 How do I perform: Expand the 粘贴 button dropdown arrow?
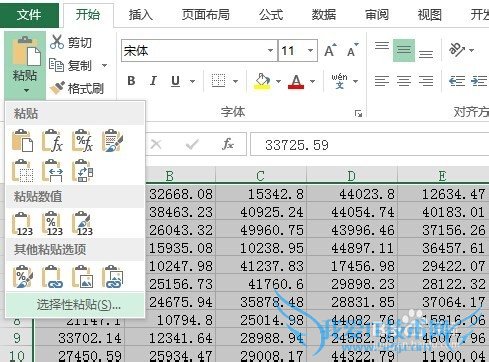(26, 90)
